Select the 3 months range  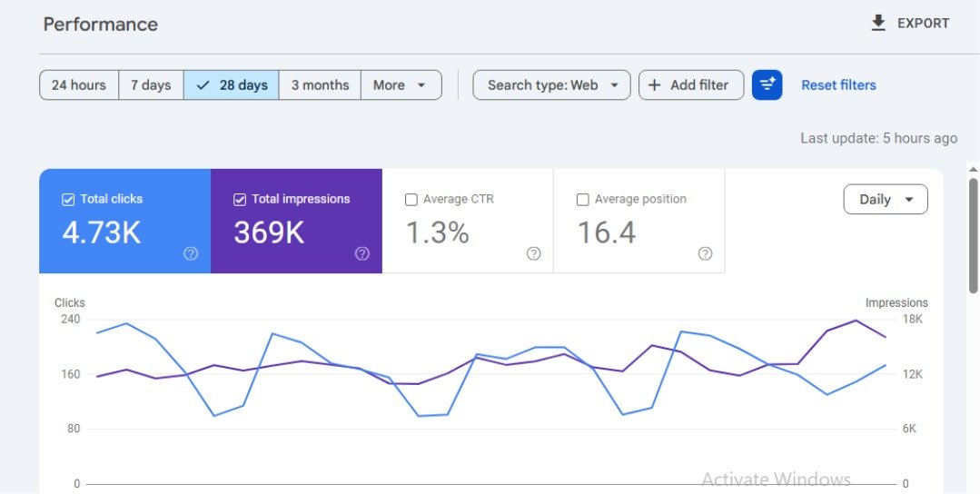(320, 85)
